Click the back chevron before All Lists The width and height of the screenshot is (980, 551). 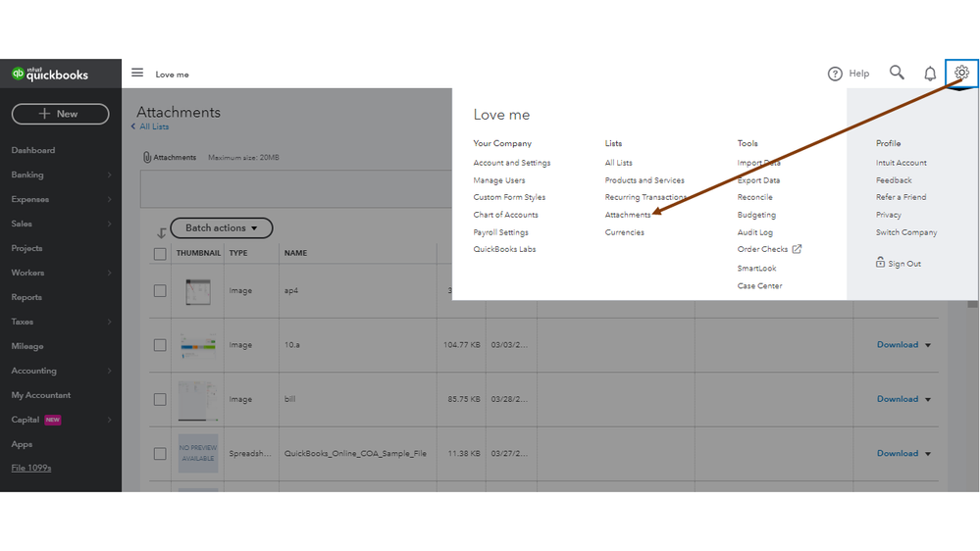[x=133, y=126]
